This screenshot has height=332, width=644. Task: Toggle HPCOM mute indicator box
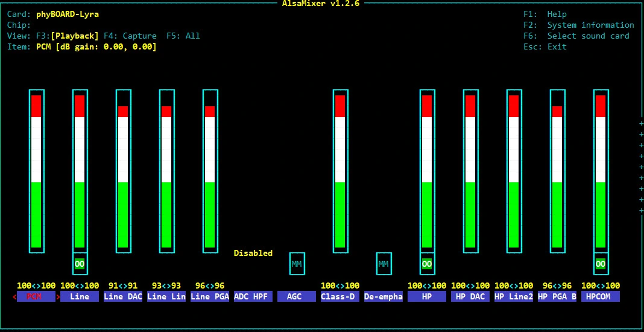tap(601, 264)
